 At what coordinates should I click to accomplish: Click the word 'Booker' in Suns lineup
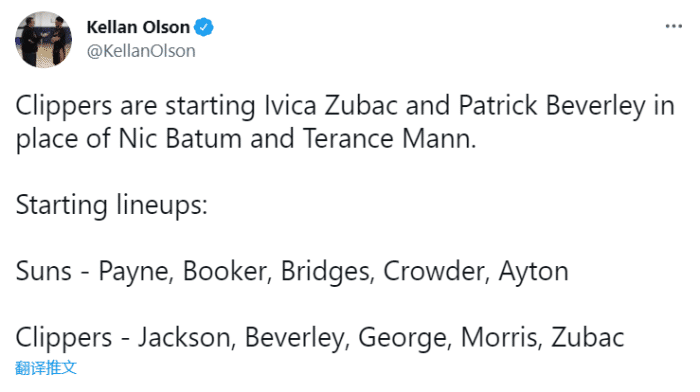pyautogui.click(x=225, y=271)
